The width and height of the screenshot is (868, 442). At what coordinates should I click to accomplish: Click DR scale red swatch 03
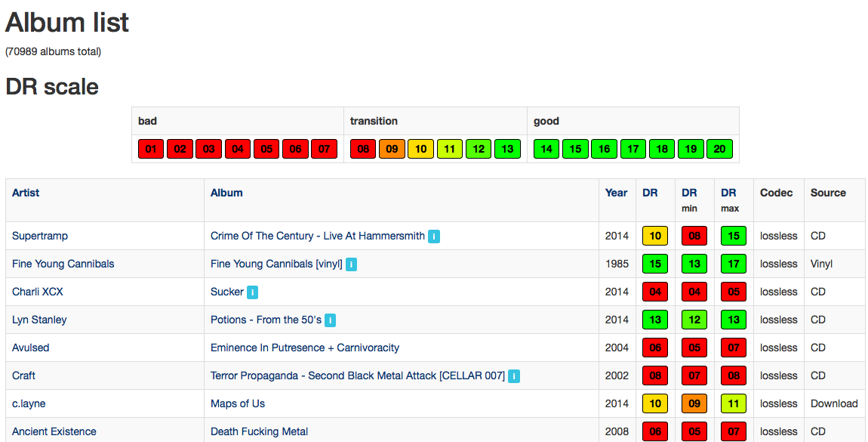point(208,149)
